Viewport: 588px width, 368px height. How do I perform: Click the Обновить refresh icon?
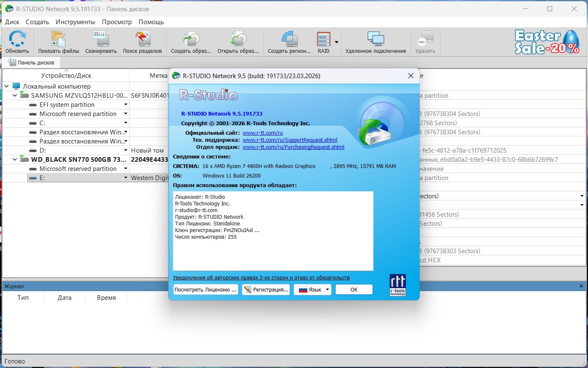[x=17, y=39]
